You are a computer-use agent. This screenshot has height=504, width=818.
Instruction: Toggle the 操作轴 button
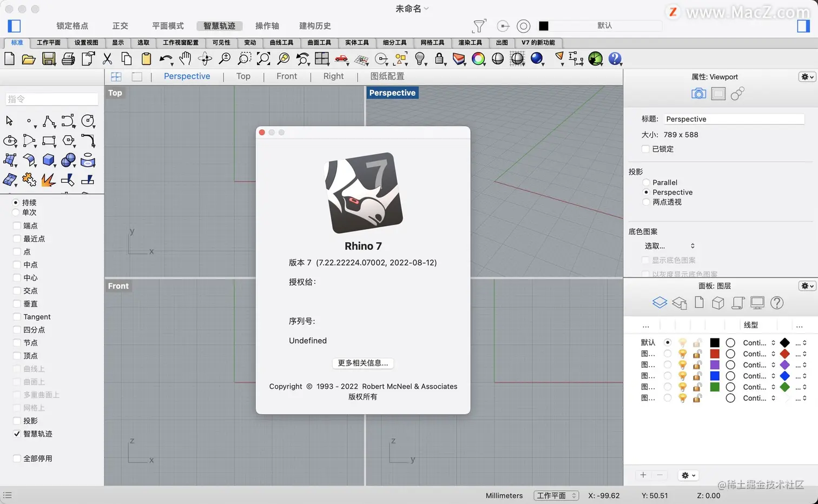tap(267, 26)
